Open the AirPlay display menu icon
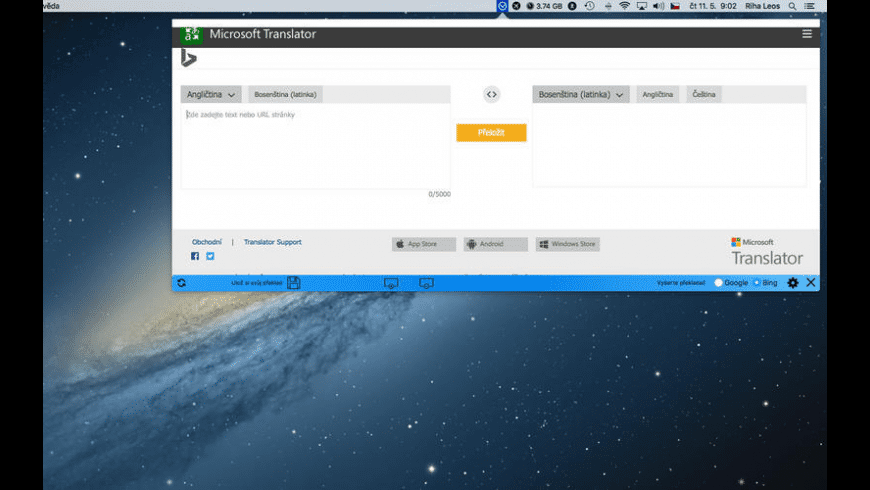The width and height of the screenshot is (870, 490). 642,6
